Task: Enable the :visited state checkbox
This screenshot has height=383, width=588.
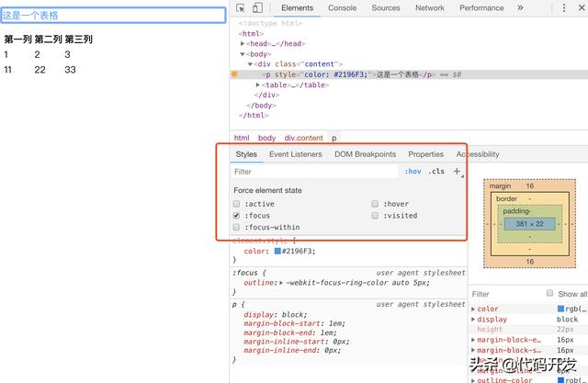Action: click(x=375, y=216)
